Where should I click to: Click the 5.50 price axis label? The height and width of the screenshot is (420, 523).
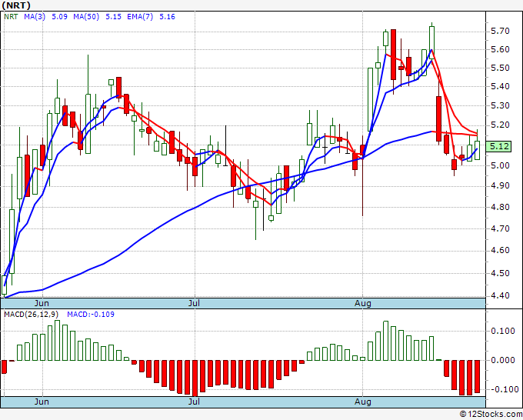(500, 68)
